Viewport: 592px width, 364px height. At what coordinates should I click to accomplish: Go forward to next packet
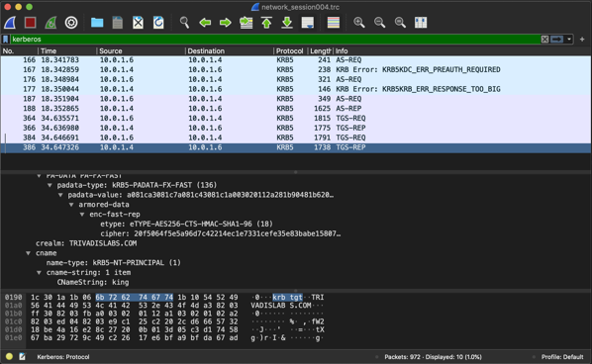[226, 23]
